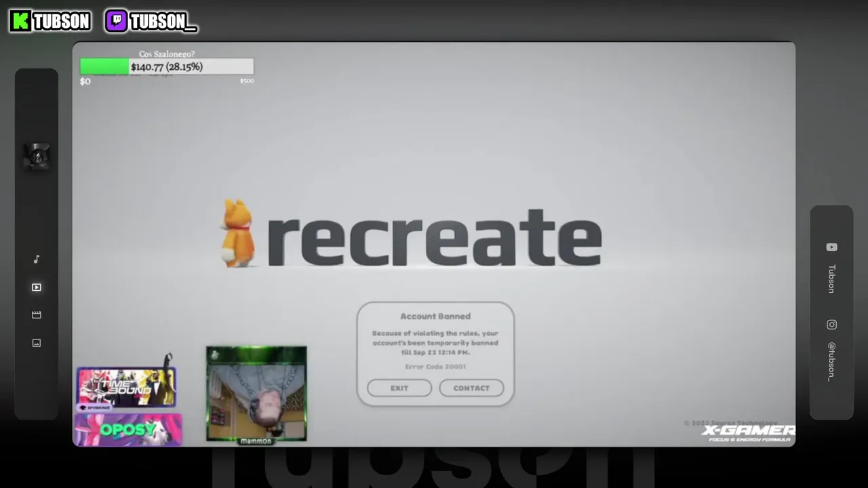This screenshot has width=868, height=488.
Task: Click the image icon in left sidebar
Action: click(x=37, y=343)
